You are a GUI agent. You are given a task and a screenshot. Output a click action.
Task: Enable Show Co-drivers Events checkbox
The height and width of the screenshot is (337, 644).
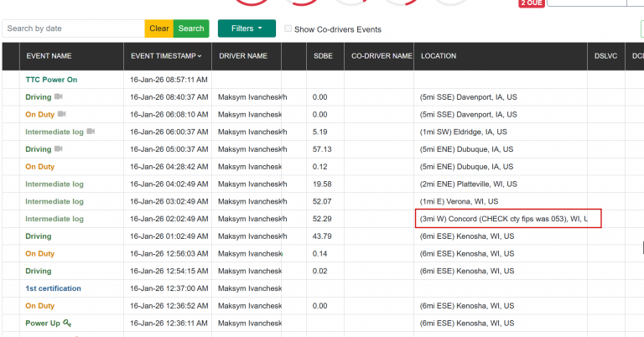point(288,29)
